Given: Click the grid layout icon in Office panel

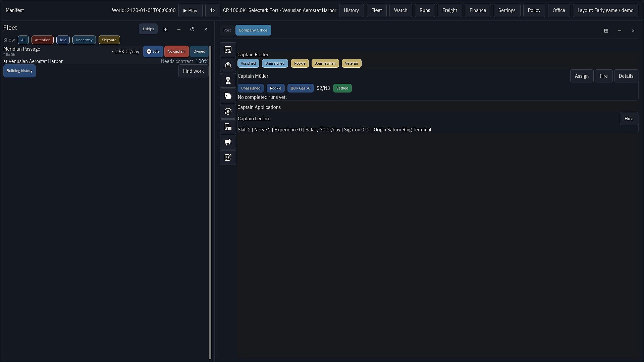Looking at the screenshot, I should [606, 31].
